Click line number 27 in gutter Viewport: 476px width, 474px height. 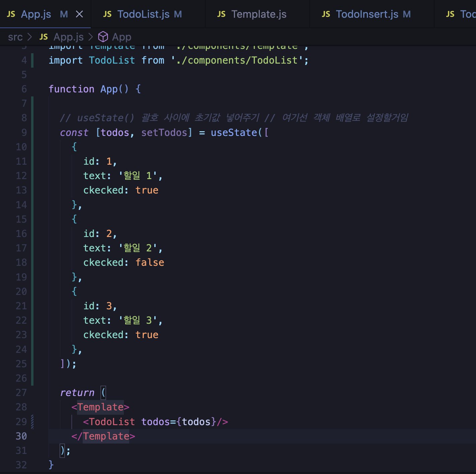point(21,393)
